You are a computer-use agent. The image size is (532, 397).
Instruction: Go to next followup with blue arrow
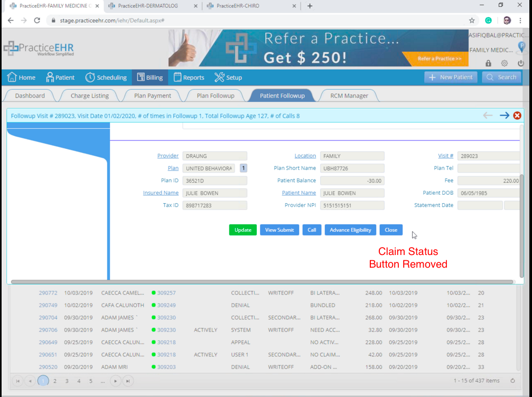coord(504,116)
